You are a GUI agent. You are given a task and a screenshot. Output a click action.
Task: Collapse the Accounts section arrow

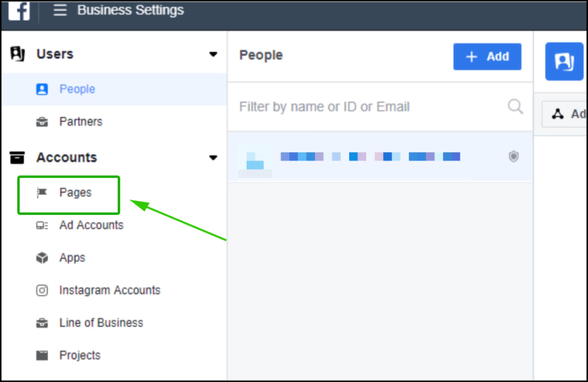point(213,157)
